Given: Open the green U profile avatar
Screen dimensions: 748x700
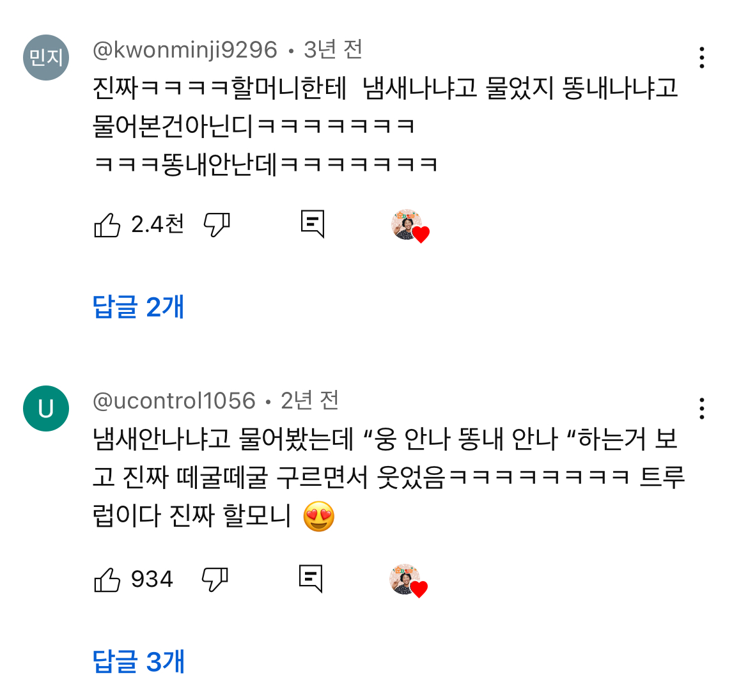Looking at the screenshot, I should (46, 408).
